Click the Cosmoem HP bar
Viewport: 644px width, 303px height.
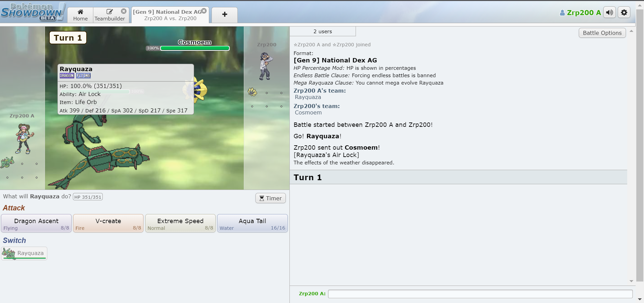pyautogui.click(x=195, y=48)
